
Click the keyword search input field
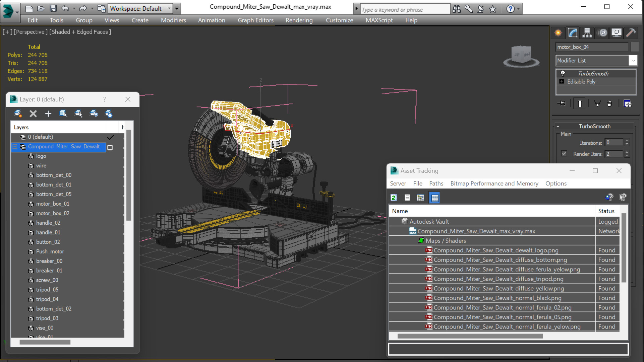point(405,9)
